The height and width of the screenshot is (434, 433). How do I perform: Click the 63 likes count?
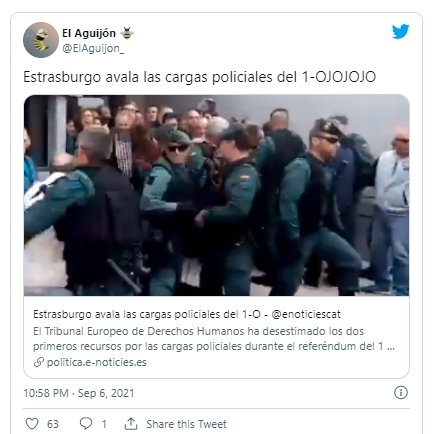pyautogui.click(x=53, y=424)
